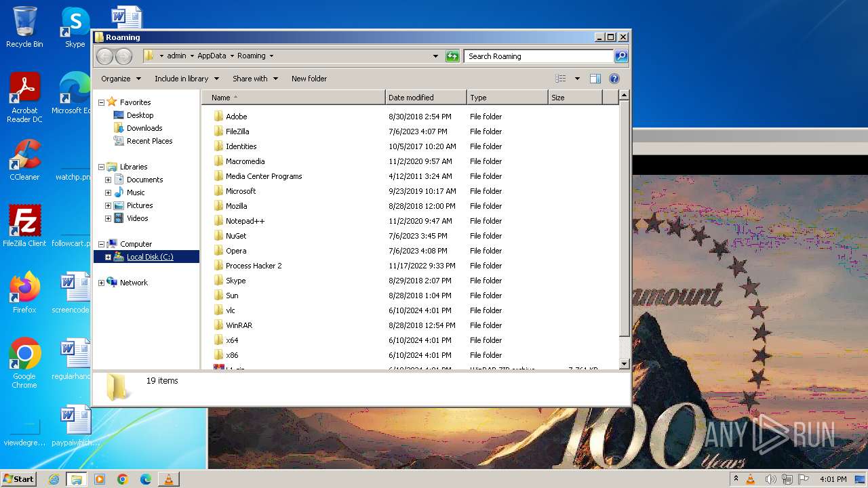The height and width of the screenshot is (488, 868).
Task: Open VLC cone icon in taskbar
Action: pos(168,479)
